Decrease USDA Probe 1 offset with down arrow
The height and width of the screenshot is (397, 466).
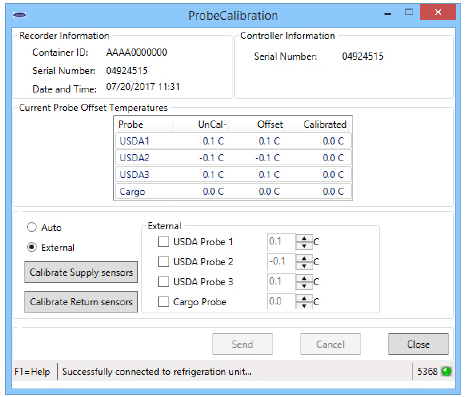pyautogui.click(x=304, y=246)
